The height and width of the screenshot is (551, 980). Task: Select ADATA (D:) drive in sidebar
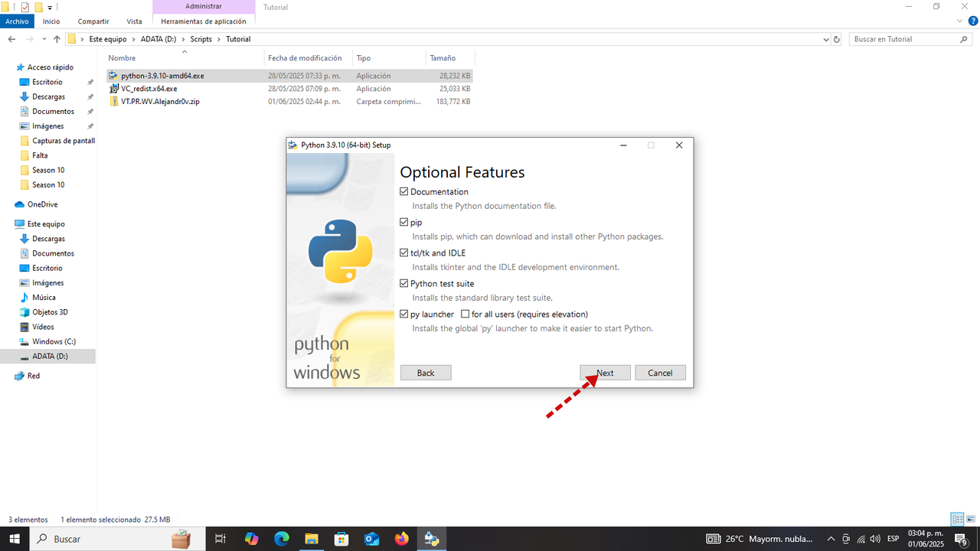coord(50,356)
